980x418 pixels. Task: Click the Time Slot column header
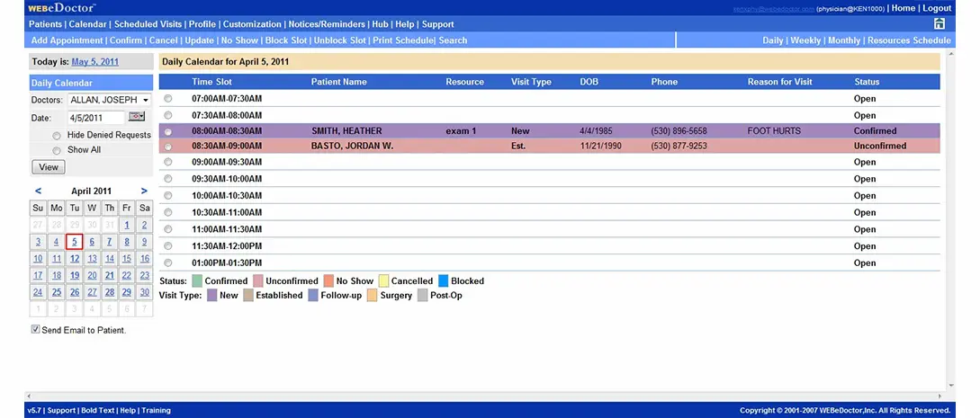(211, 82)
